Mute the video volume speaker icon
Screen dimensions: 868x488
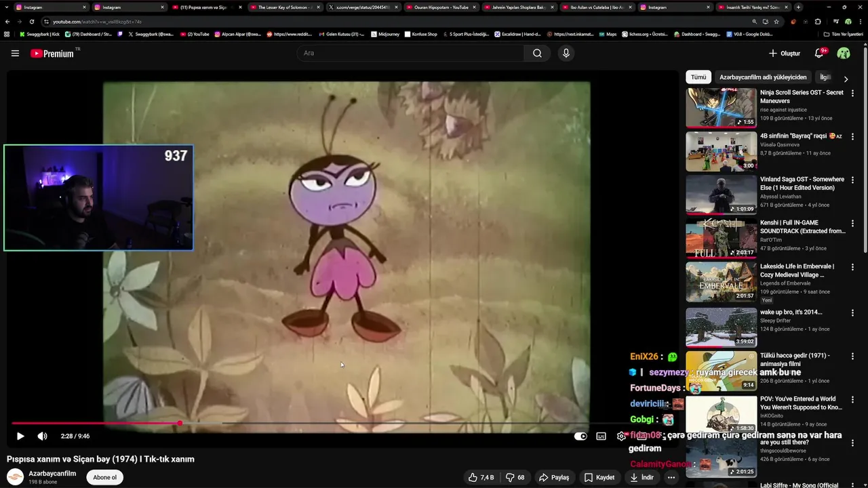(x=42, y=436)
